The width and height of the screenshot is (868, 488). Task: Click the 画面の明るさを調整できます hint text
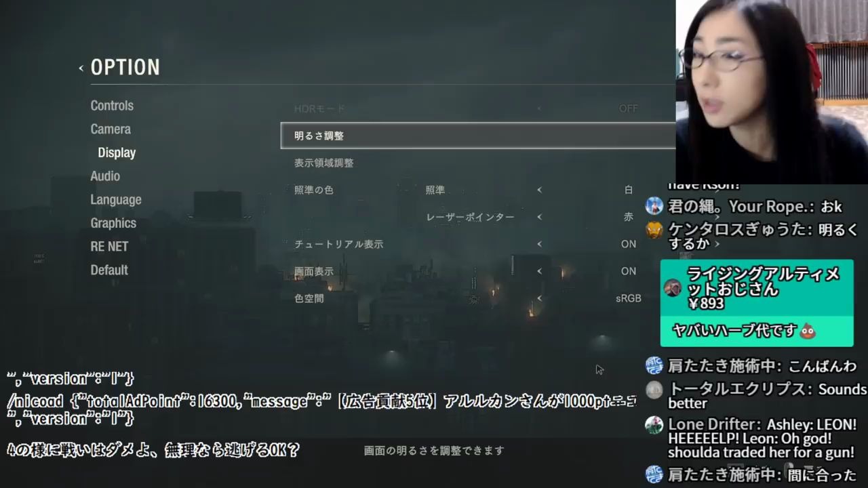pyautogui.click(x=434, y=451)
